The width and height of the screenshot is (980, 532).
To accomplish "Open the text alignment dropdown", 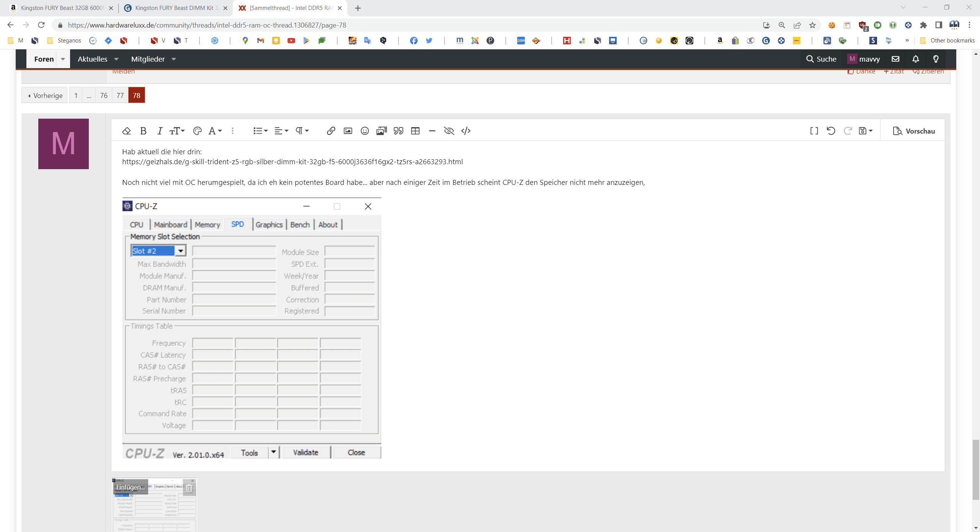I will 281,131.
